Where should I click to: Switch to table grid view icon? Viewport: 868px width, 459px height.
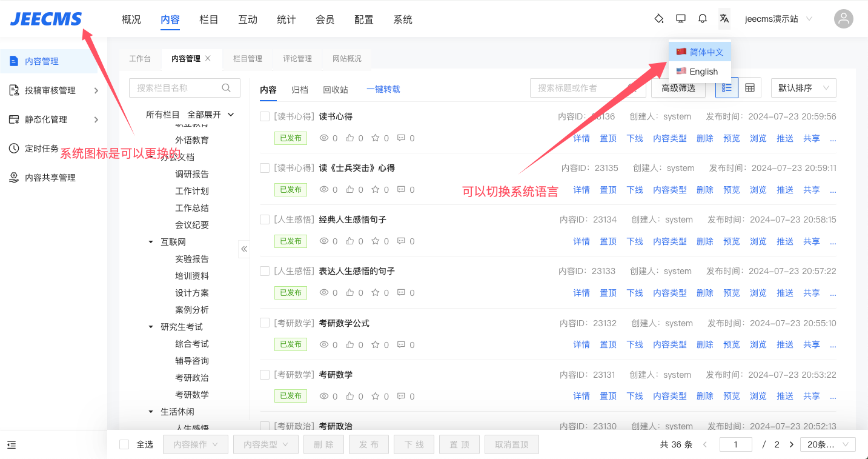750,87
